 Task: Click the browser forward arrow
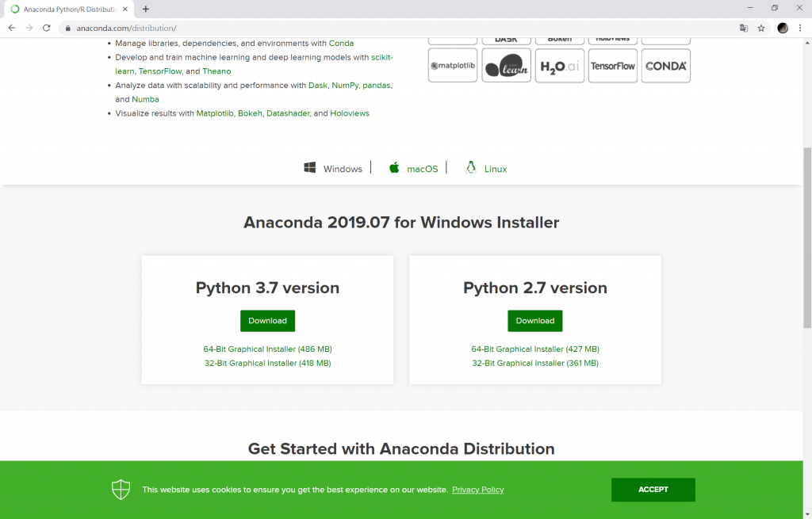coord(29,28)
